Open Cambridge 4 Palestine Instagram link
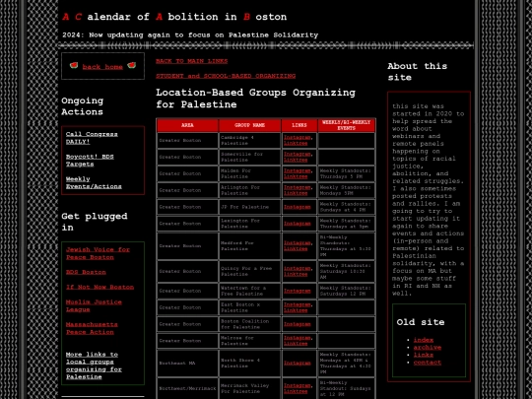Viewport: 532px width, 399px height. [x=298, y=137]
